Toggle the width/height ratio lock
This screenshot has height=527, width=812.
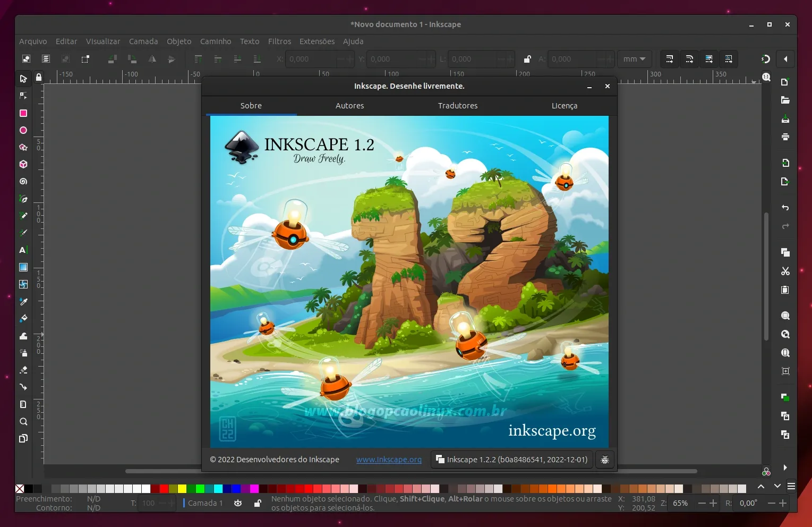[x=527, y=59]
